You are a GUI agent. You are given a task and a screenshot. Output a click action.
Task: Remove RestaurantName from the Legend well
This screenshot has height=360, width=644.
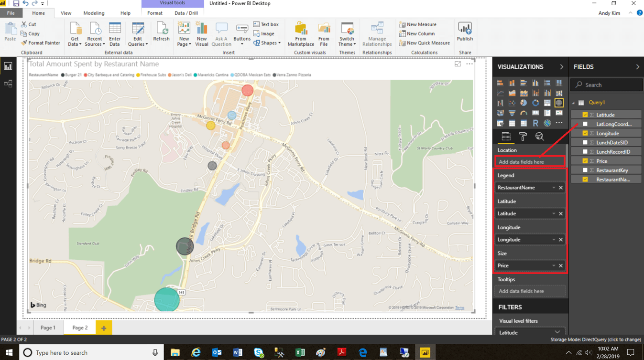[561, 188]
